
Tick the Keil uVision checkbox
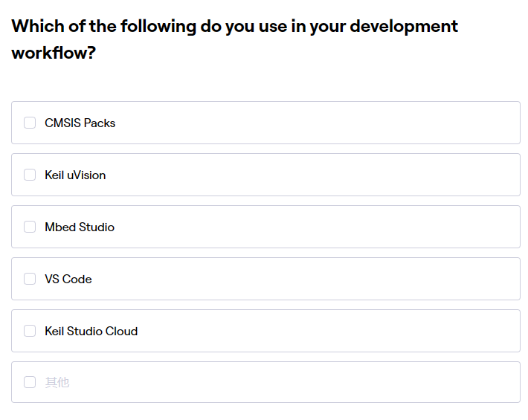[30, 175]
